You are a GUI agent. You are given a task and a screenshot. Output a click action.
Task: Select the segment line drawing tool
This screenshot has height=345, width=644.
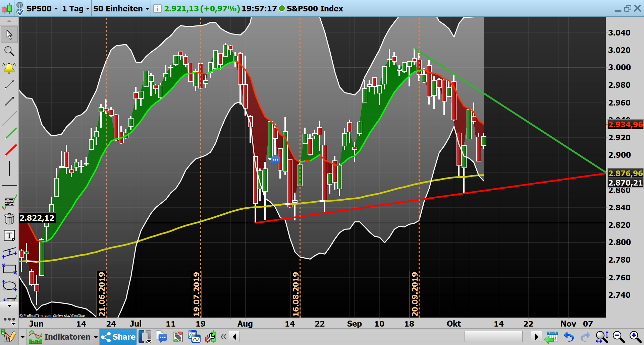point(9,84)
